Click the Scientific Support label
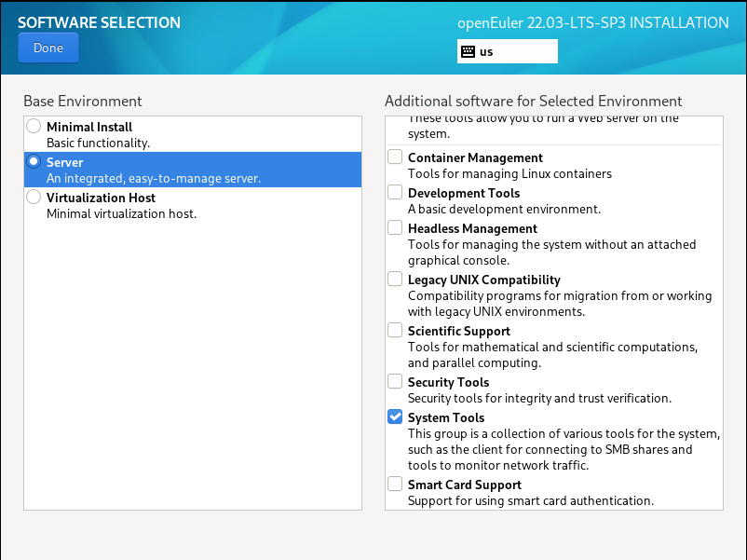This screenshot has height=560, width=747. [x=459, y=331]
